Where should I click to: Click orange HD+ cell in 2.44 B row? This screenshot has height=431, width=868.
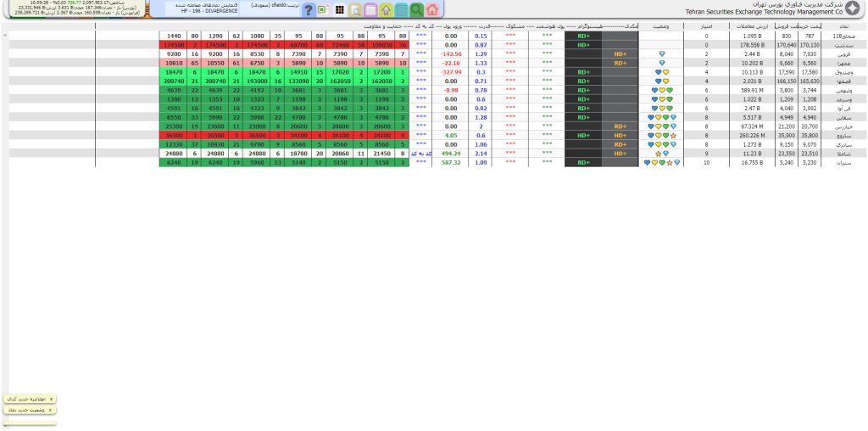(x=620, y=54)
